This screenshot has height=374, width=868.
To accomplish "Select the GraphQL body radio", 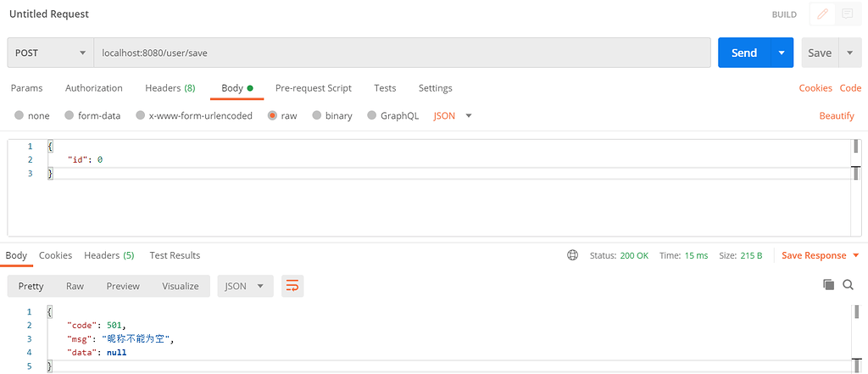I will tap(372, 116).
